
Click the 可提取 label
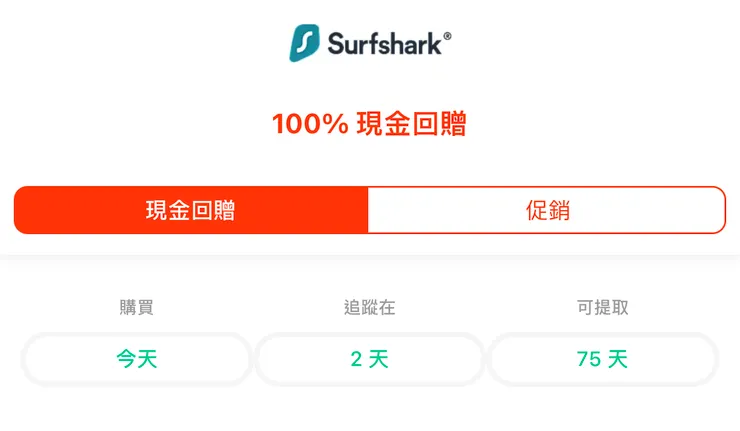[602, 308]
